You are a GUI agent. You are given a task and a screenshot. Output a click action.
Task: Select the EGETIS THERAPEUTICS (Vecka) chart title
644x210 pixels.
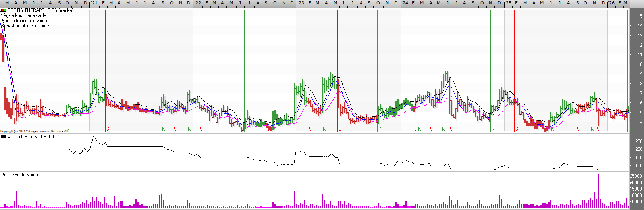[40, 10]
